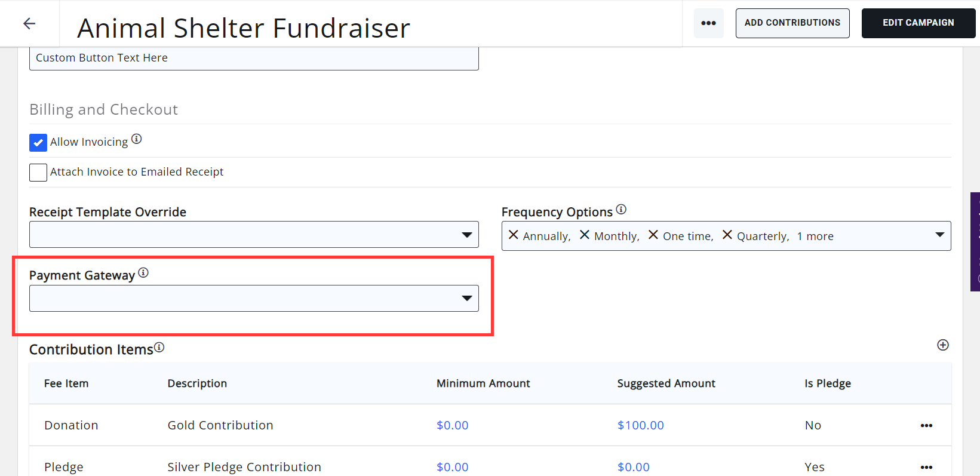Click the Edit Campaign button

click(918, 23)
